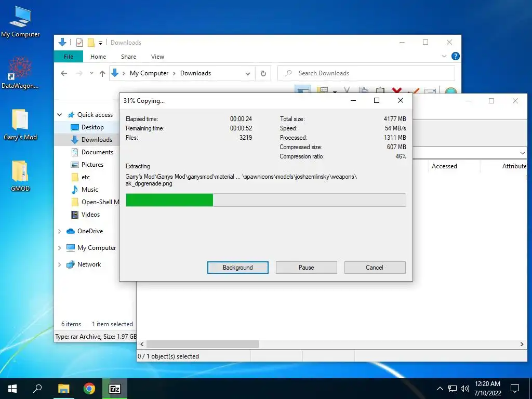
Task: Send the extraction to Background
Action: coord(238,268)
